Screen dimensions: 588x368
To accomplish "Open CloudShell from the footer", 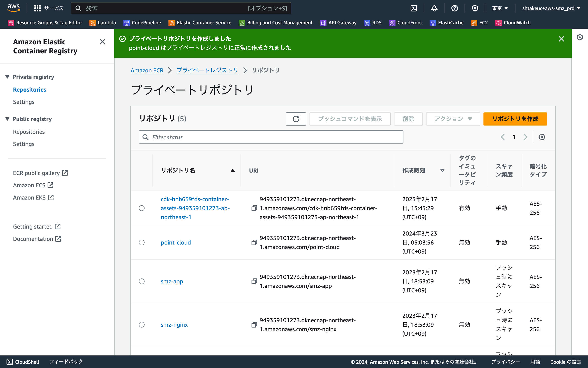I will (x=23, y=362).
